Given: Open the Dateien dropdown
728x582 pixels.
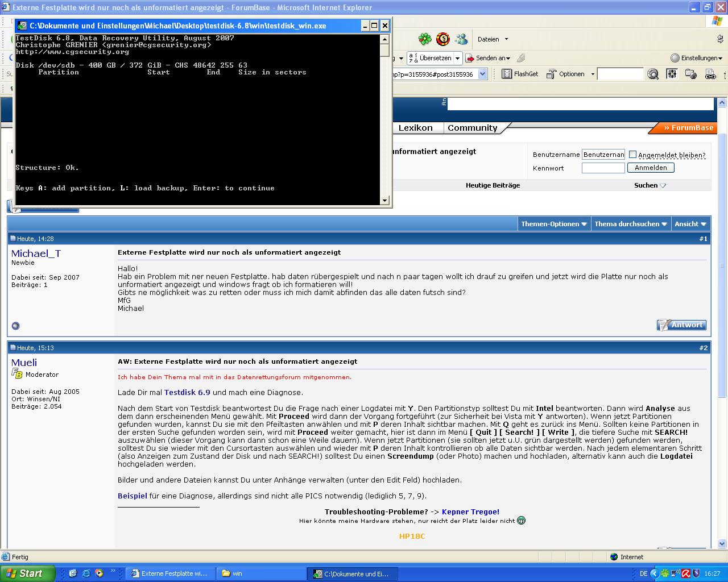Looking at the screenshot, I should 493,39.
